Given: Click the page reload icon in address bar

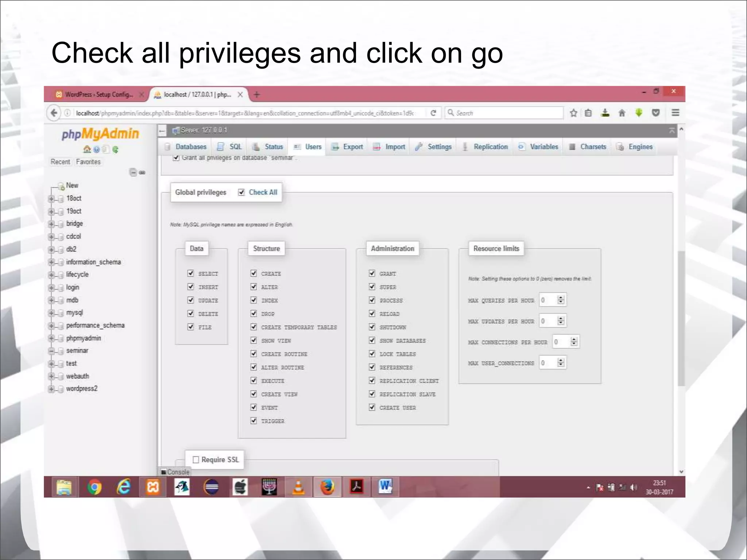Looking at the screenshot, I should pyautogui.click(x=433, y=113).
